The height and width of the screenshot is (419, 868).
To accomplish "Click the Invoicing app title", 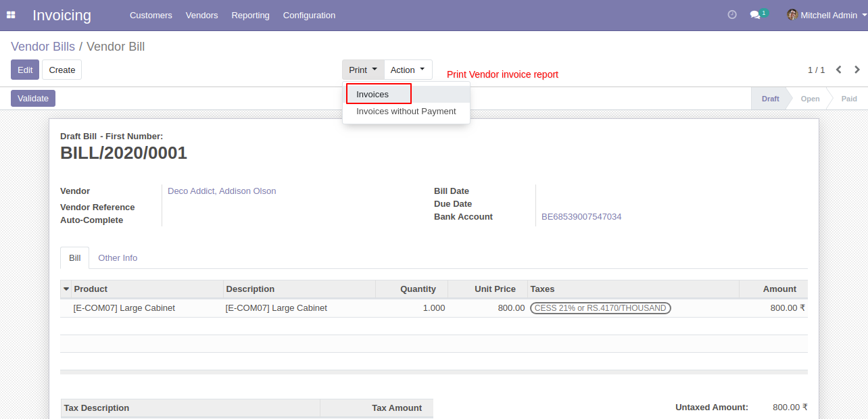I will point(62,15).
